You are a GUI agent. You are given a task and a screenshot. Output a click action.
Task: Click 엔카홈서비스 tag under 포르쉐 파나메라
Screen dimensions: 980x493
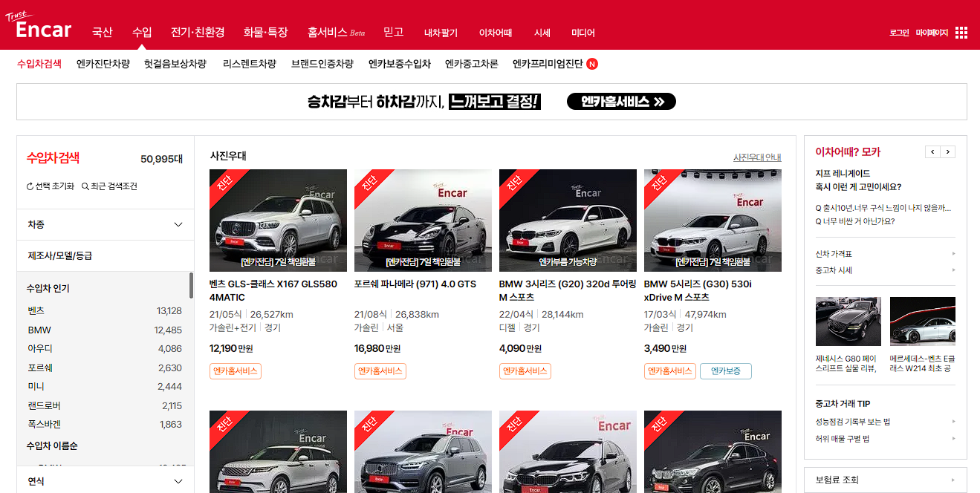tap(380, 371)
